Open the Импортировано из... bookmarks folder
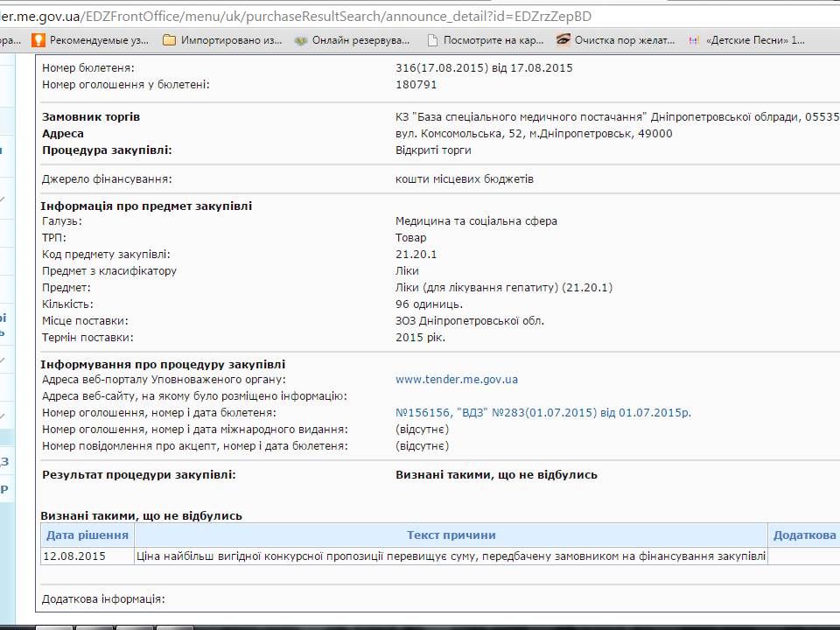The image size is (840, 630). pos(222,40)
